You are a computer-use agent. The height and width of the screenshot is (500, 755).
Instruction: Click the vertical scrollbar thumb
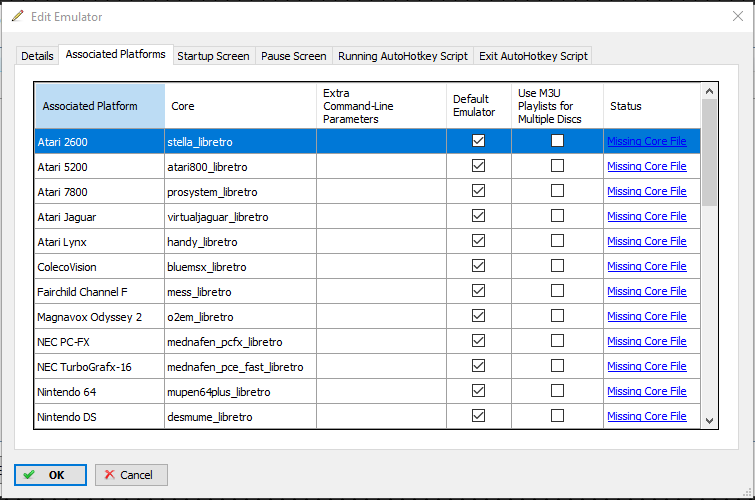(709, 152)
